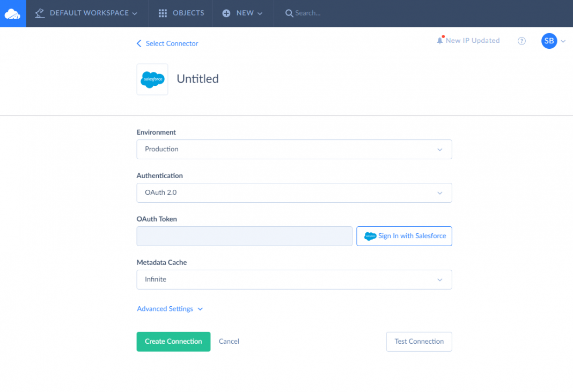Click the Objects grid icon

click(x=163, y=13)
